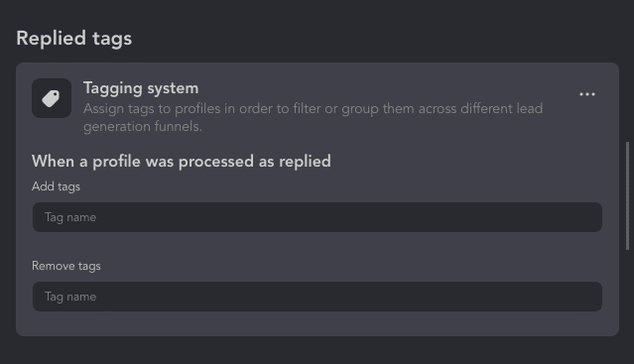This screenshot has width=634, height=364.
Task: Click the "Assign tags to profiles" description line
Action: (313, 109)
